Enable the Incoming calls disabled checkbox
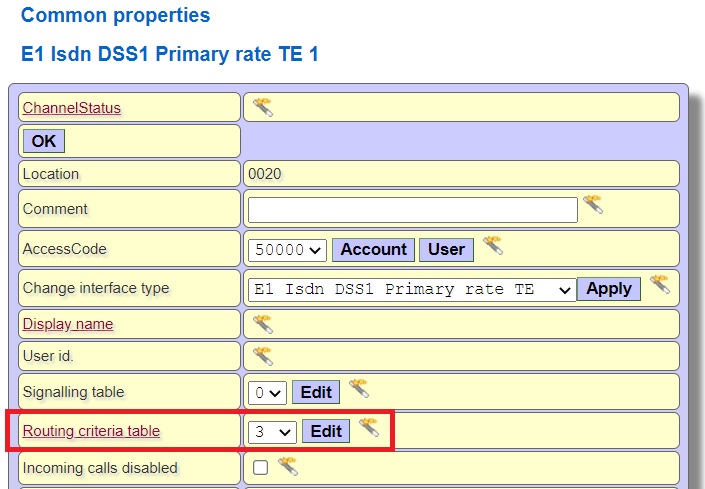The height and width of the screenshot is (489, 705). pos(261,468)
